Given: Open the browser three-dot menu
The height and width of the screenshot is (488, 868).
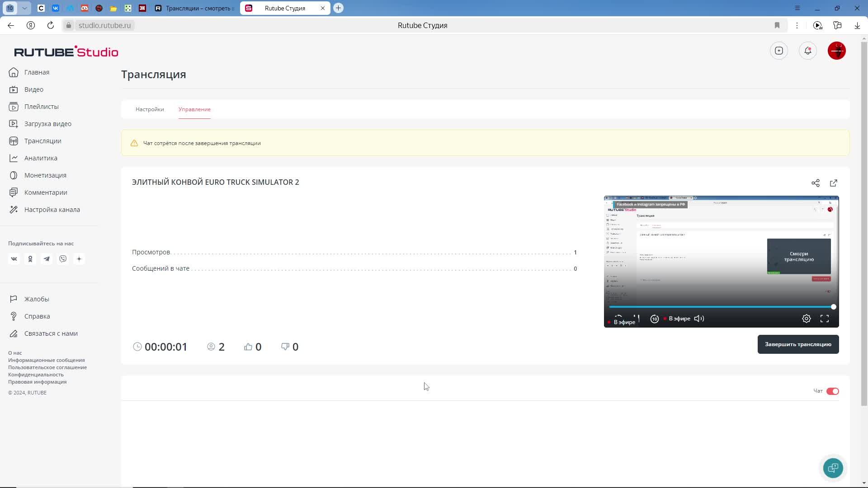Looking at the screenshot, I should (797, 25).
